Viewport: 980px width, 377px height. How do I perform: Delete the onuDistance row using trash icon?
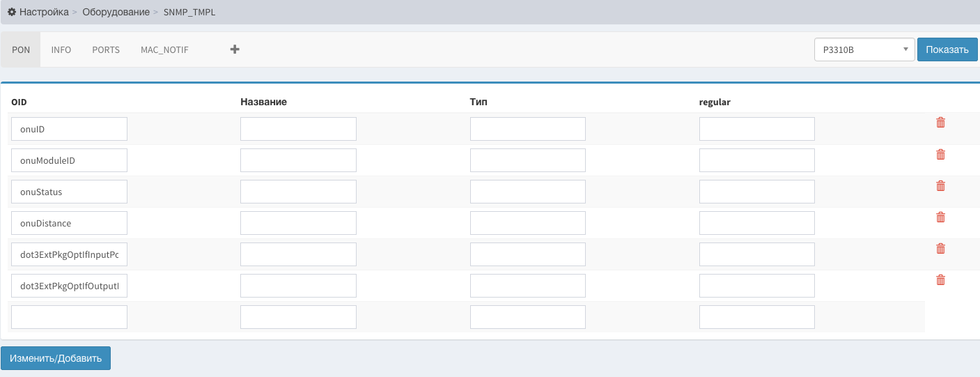click(940, 217)
